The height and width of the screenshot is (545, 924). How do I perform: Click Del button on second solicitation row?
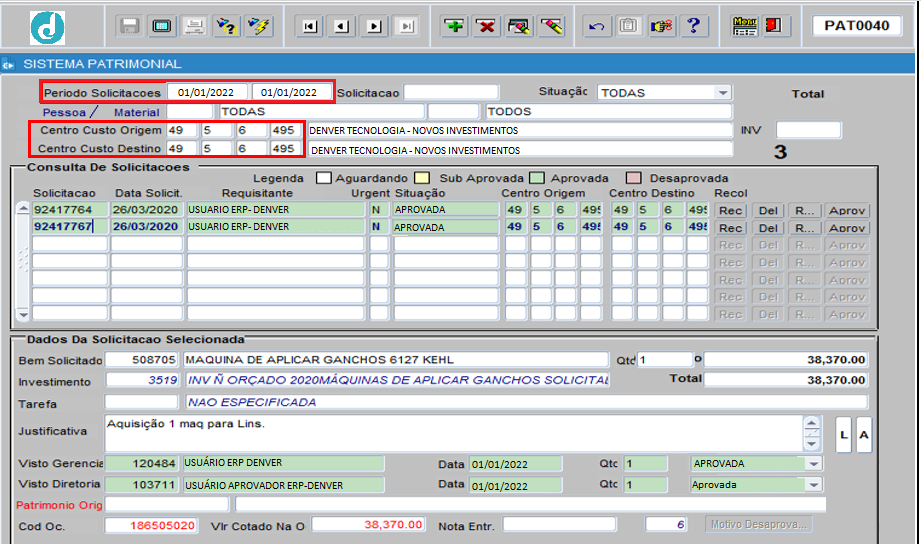click(768, 227)
